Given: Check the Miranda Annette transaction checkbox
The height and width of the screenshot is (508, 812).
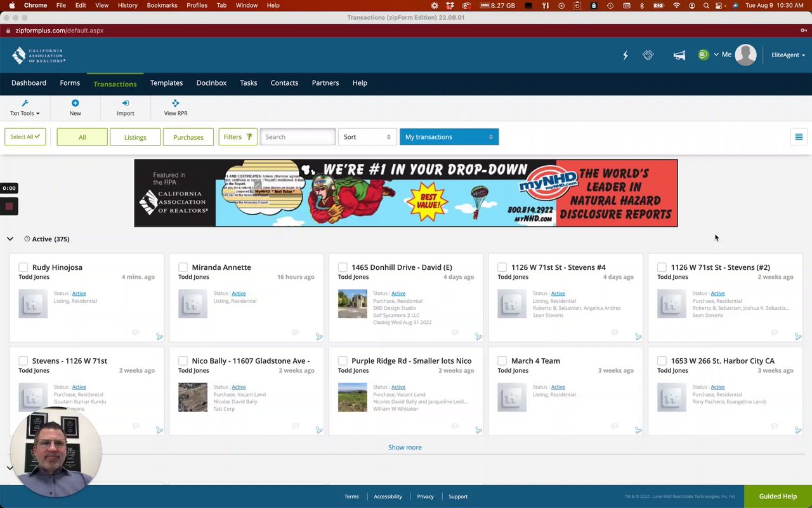Looking at the screenshot, I should pos(183,267).
